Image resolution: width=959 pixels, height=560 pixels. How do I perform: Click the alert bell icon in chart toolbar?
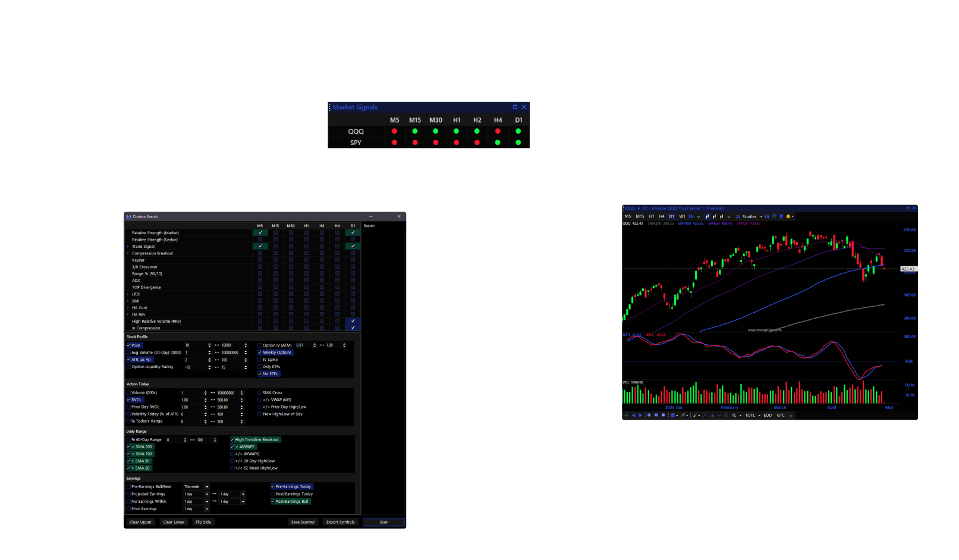(x=788, y=216)
